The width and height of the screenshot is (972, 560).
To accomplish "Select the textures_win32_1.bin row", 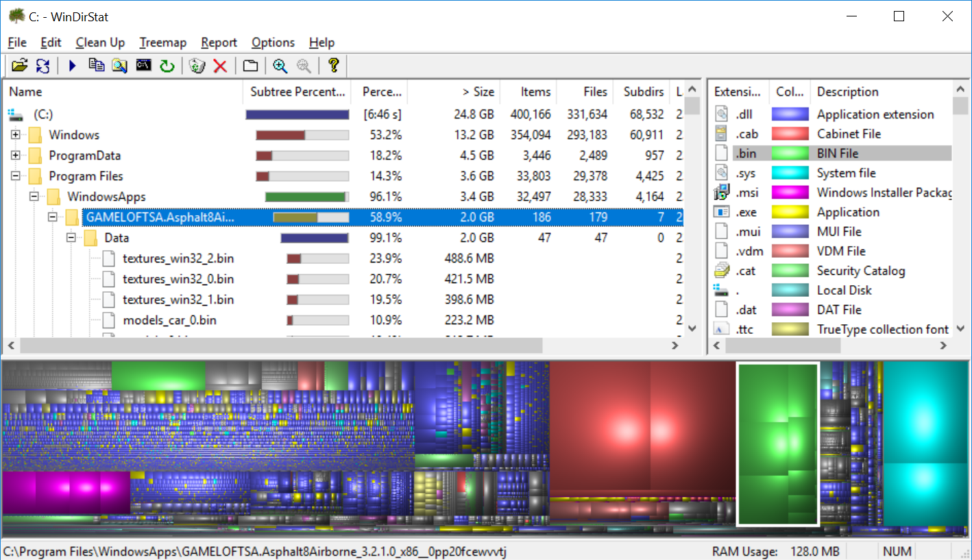I will (343, 300).
